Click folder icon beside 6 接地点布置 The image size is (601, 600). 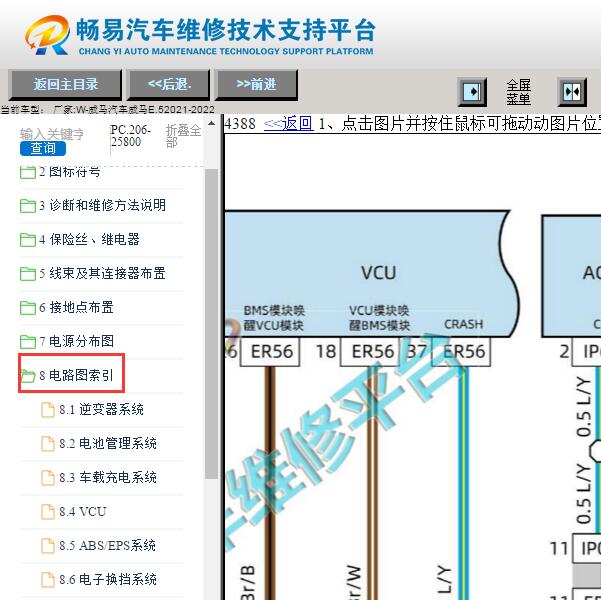coord(28,307)
